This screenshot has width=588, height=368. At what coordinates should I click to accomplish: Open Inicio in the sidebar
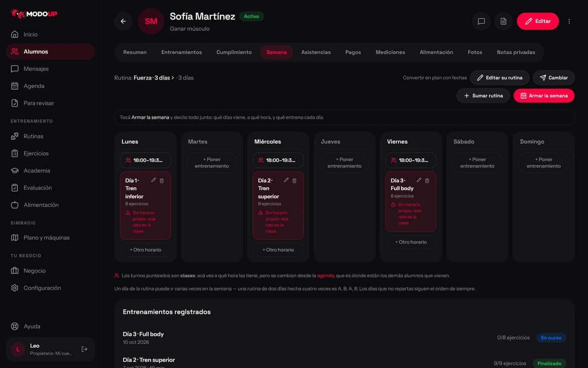(51, 34)
